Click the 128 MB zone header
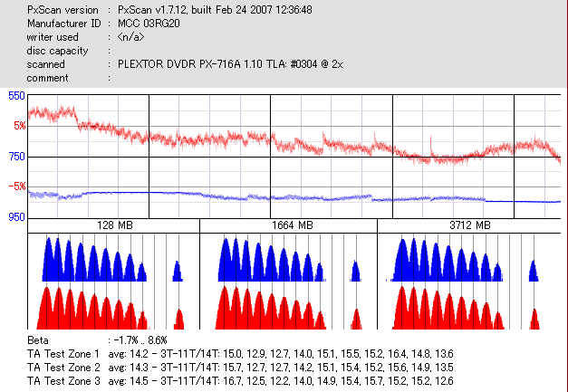This screenshot has width=568, height=392. click(115, 225)
